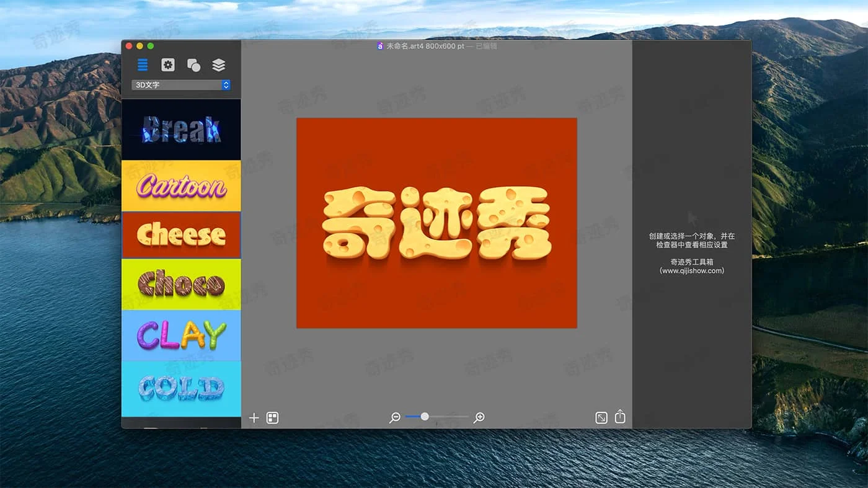Click the fullscreen preview icon
This screenshot has width=868, height=488.
(x=600, y=417)
